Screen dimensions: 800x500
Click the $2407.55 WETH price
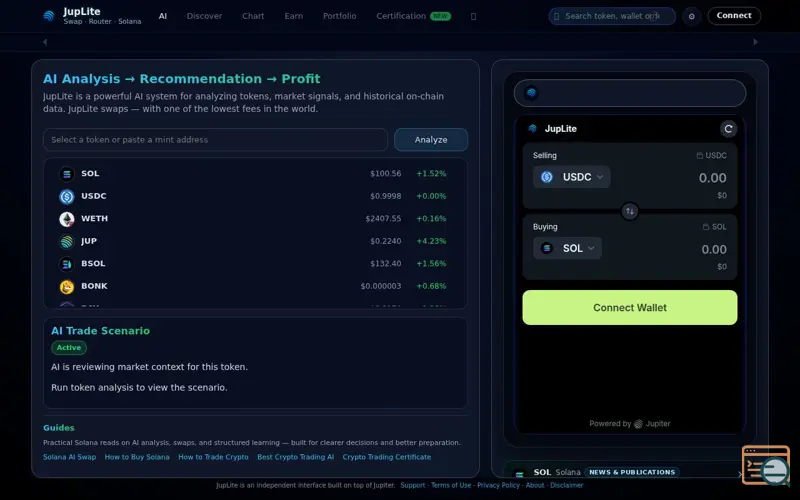pos(383,219)
